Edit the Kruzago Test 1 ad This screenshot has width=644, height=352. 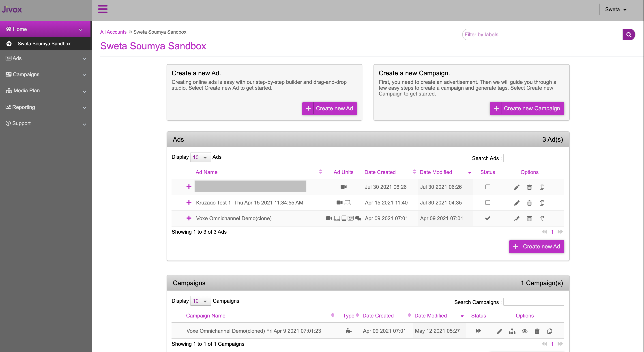pos(517,203)
